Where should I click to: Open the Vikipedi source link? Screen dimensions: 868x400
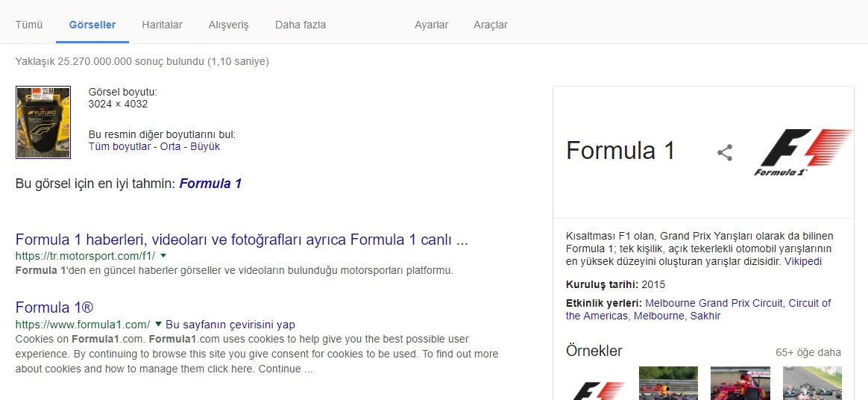[803, 261]
